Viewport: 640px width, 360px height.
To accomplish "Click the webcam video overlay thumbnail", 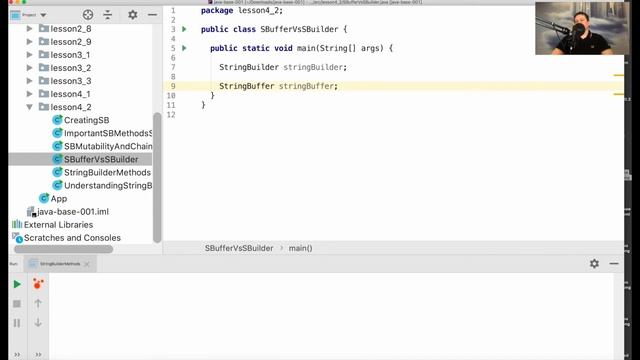I will point(582,28).
